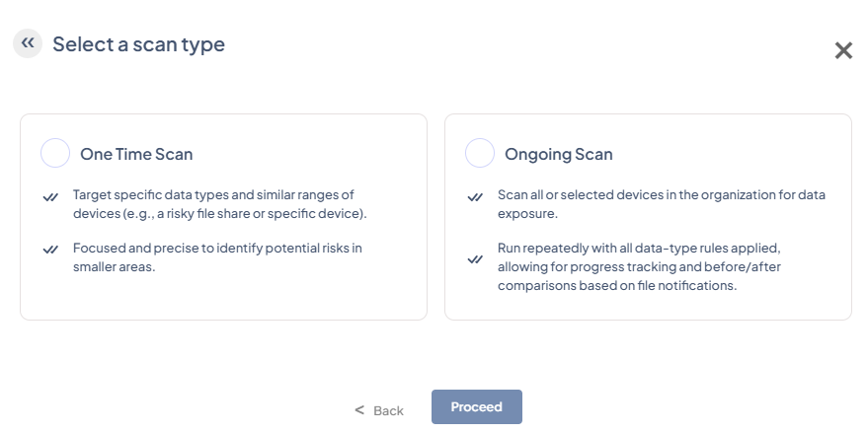This screenshot has width=868, height=434.
Task: Click checkmark icon beside 'Target specific data types'
Action: [50, 197]
